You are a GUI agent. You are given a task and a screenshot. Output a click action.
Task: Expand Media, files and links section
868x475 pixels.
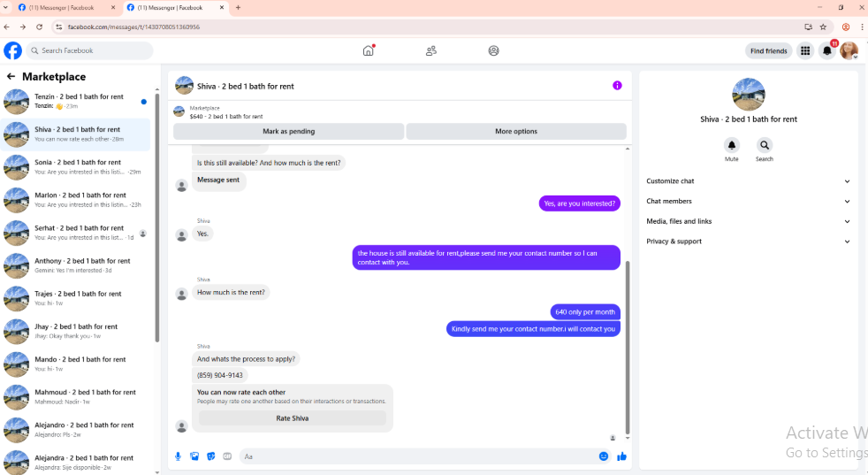tap(748, 221)
